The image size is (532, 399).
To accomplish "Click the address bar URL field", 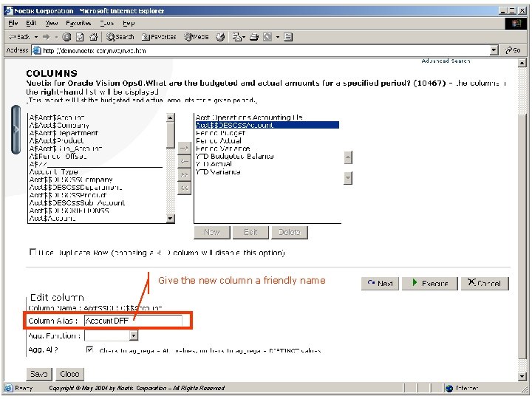I will pyautogui.click(x=262, y=51).
